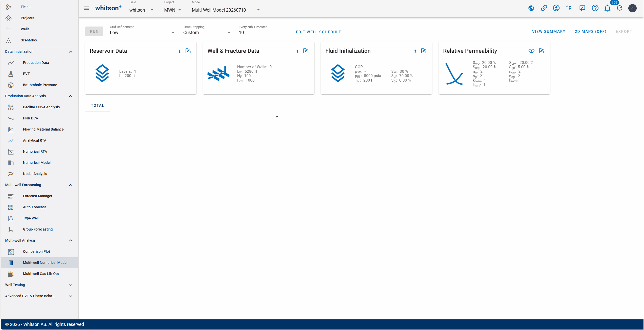The width and height of the screenshot is (644, 330).
Task: Open Multi-well Gas Lift Opt
Action: click(39, 274)
